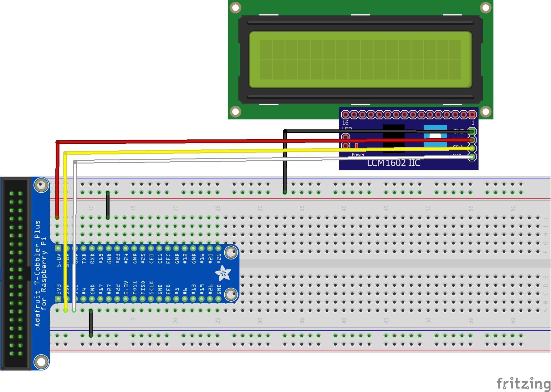This screenshot has width=551, height=392.
Task: Click the 3V3 label on the T-Cobbler
Action: 59,289
